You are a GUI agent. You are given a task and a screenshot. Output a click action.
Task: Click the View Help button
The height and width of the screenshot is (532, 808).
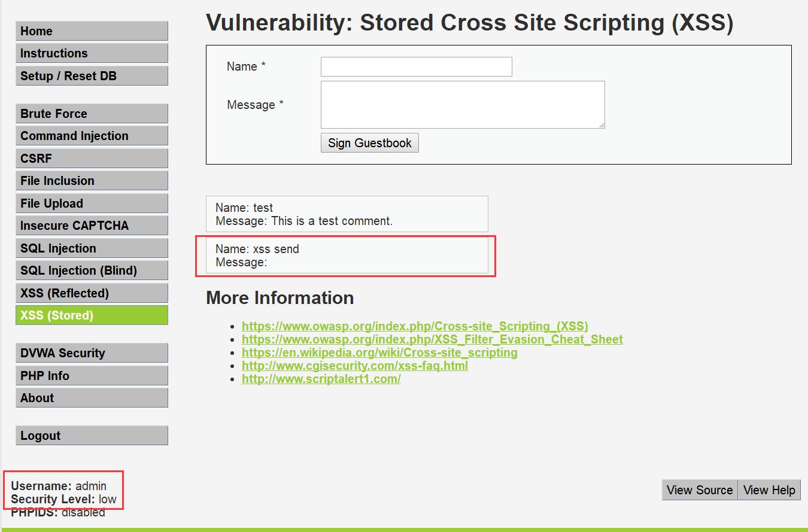coord(769,490)
